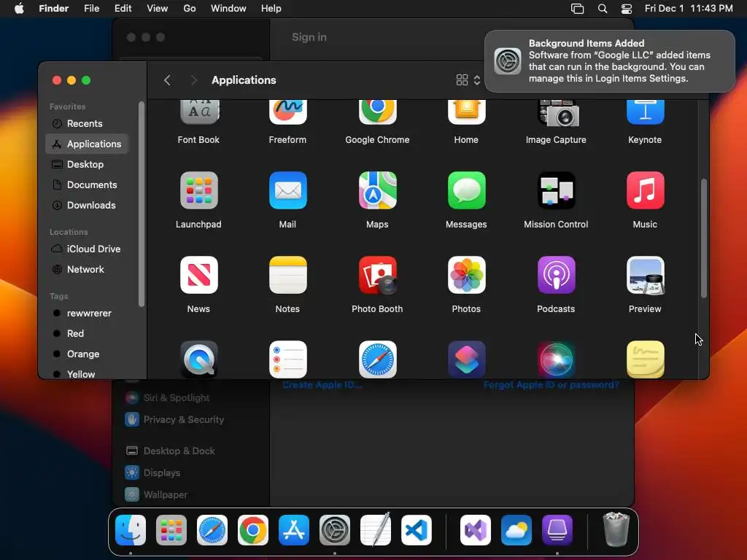Open Spotlight search in menu bar
The width and height of the screenshot is (747, 560).
[x=603, y=9]
